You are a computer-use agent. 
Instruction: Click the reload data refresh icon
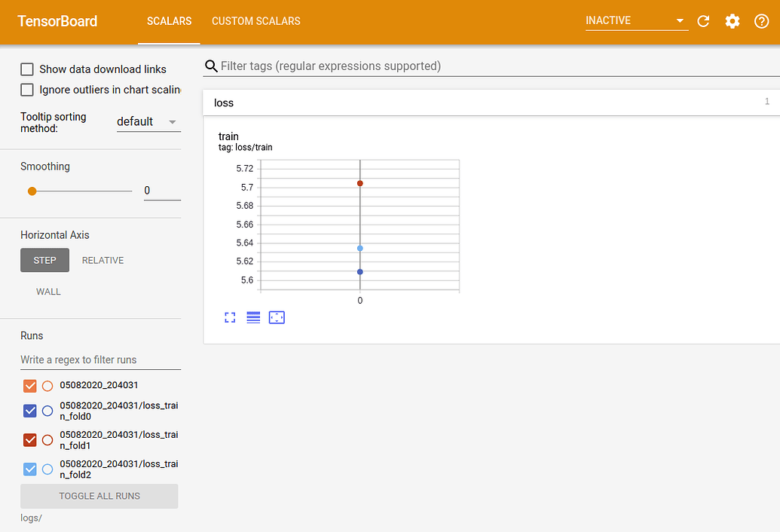[x=703, y=21]
